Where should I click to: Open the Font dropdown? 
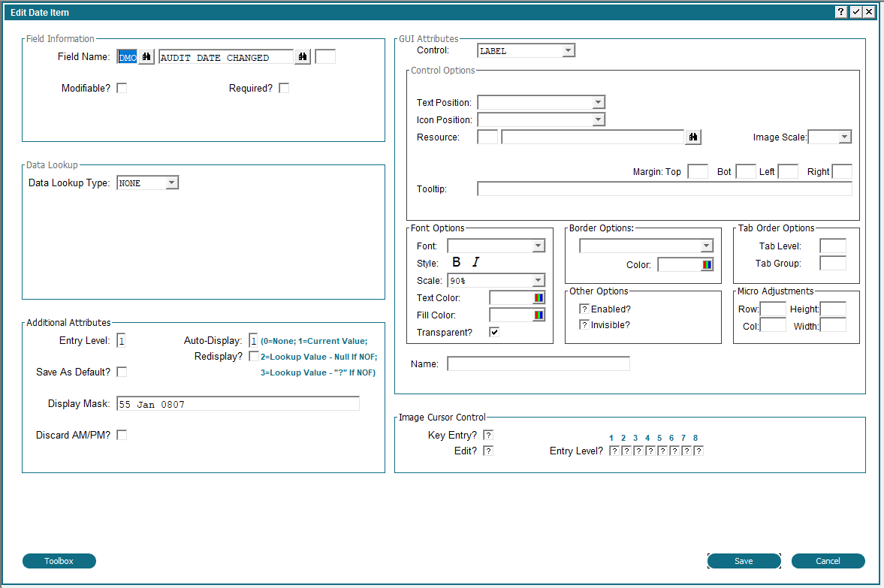(x=539, y=246)
